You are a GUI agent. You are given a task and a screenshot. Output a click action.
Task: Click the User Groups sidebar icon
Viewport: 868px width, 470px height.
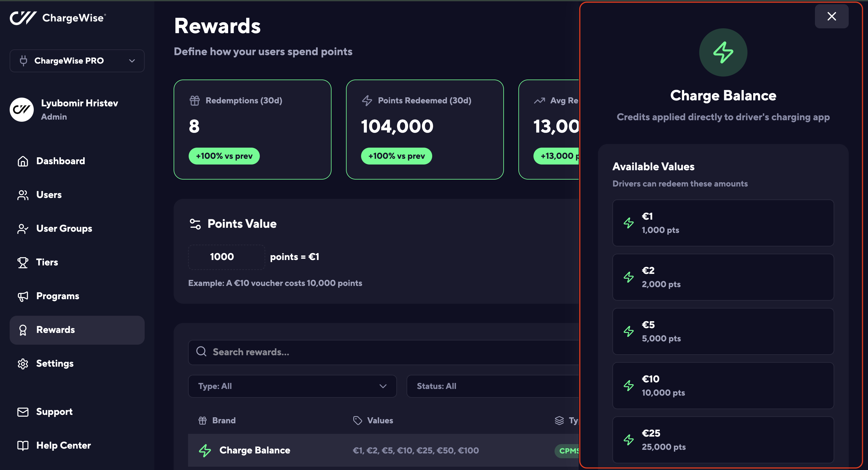[x=23, y=229]
